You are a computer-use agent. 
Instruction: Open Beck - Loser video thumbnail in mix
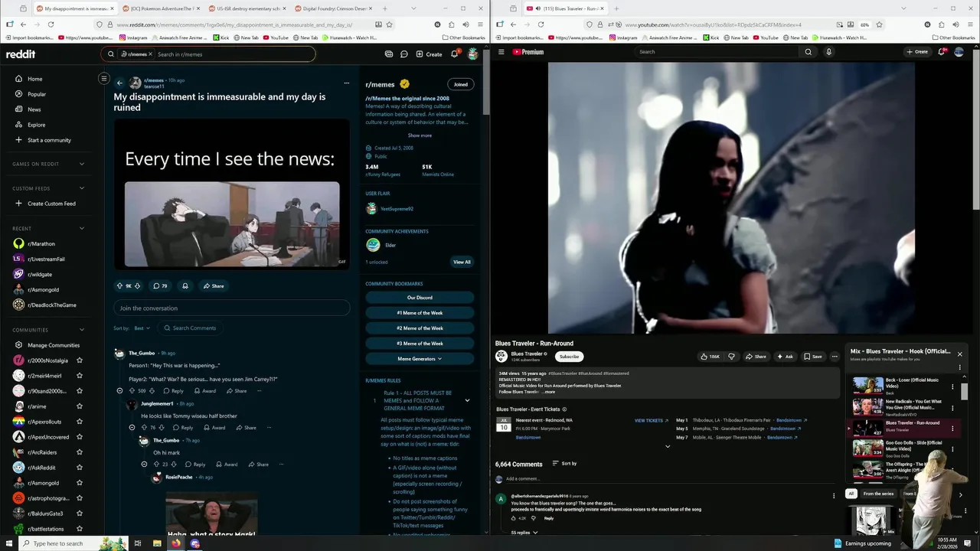click(868, 386)
